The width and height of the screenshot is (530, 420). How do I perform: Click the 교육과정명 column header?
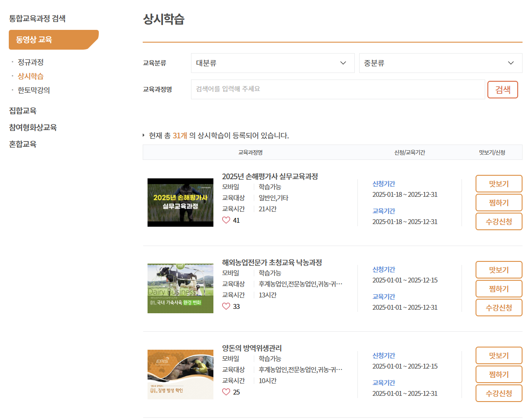click(250, 152)
